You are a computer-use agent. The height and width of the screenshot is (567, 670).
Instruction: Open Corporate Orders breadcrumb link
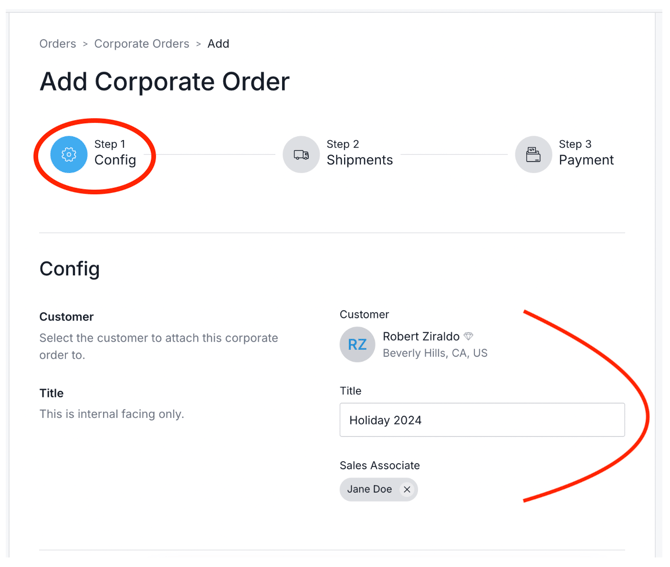141,44
